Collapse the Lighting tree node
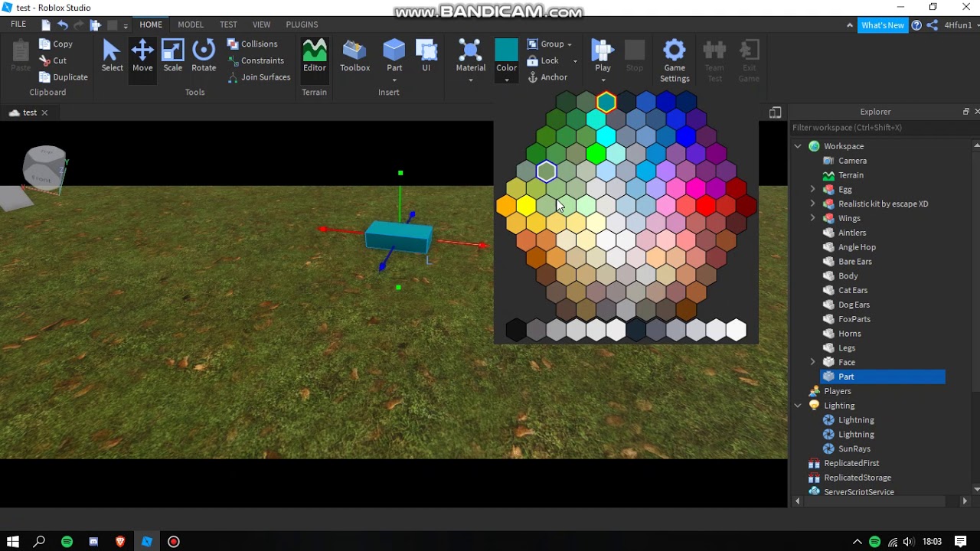Screen dimensions: 980x551 click(x=798, y=406)
